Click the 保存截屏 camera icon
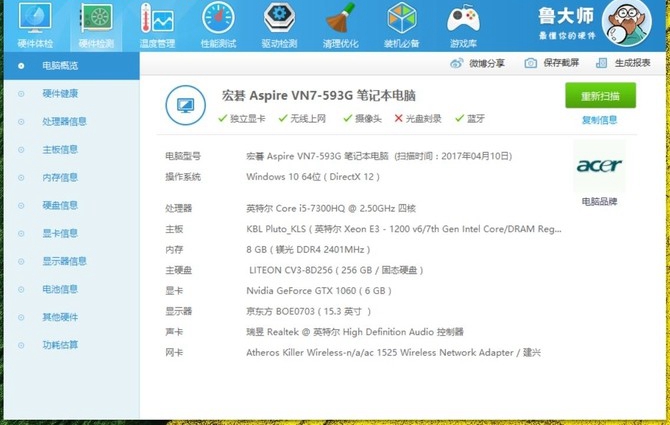670x425 pixels. (x=531, y=63)
